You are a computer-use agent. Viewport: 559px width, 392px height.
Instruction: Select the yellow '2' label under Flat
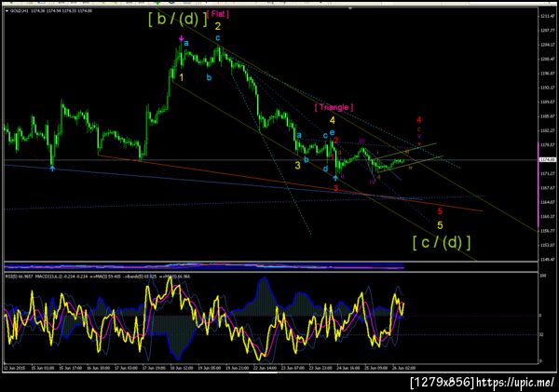click(x=217, y=26)
